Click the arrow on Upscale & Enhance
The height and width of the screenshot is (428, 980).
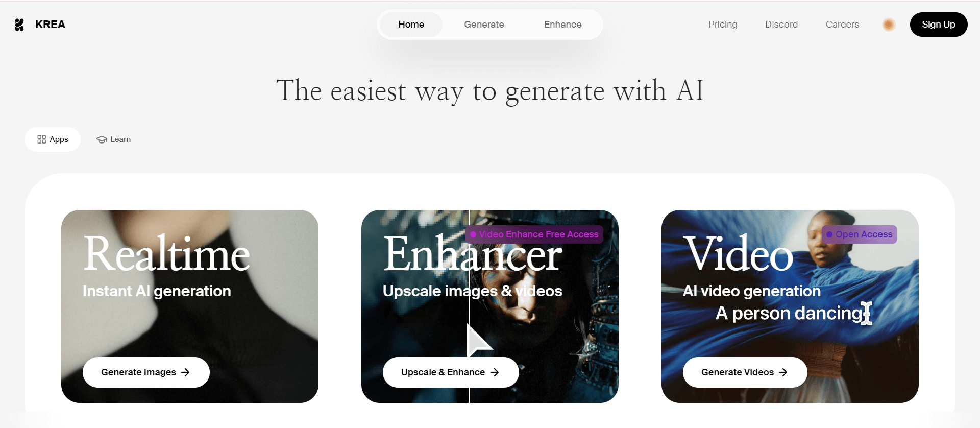(x=495, y=372)
